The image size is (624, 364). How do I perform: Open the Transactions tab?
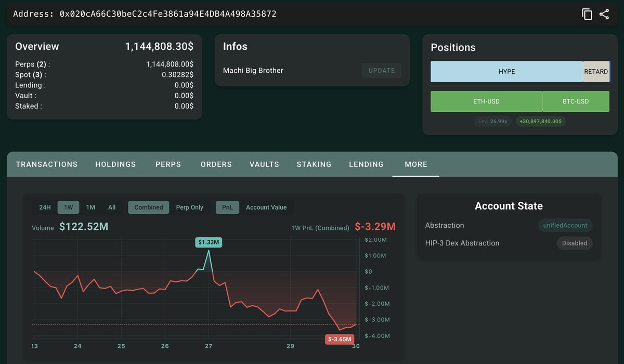[47, 164]
